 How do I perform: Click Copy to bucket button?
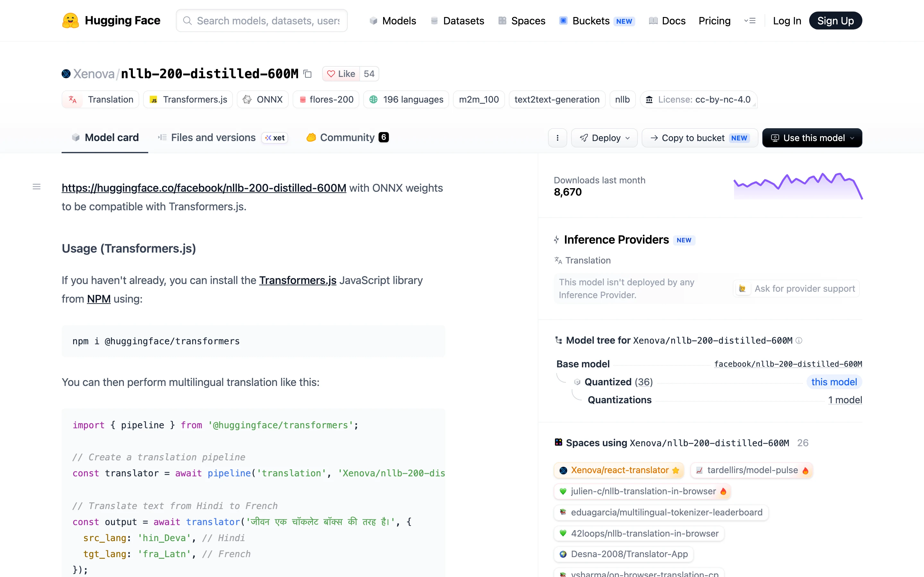click(x=700, y=138)
